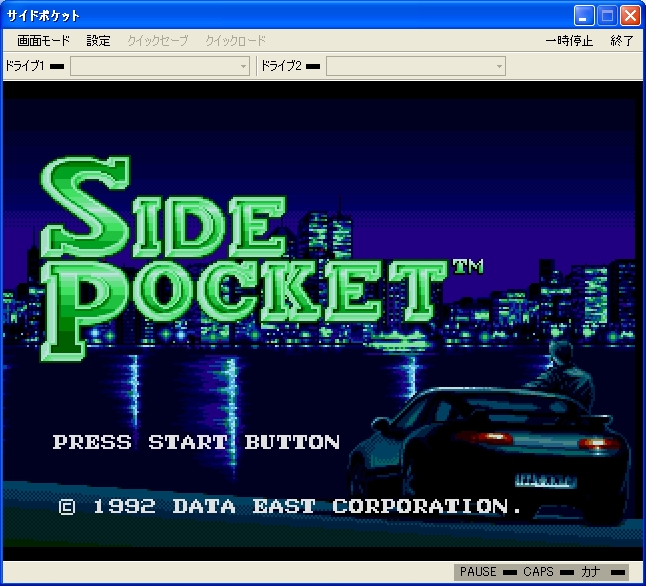Open the 設定 menu
Viewport: 646px width, 586px height.
(x=98, y=40)
